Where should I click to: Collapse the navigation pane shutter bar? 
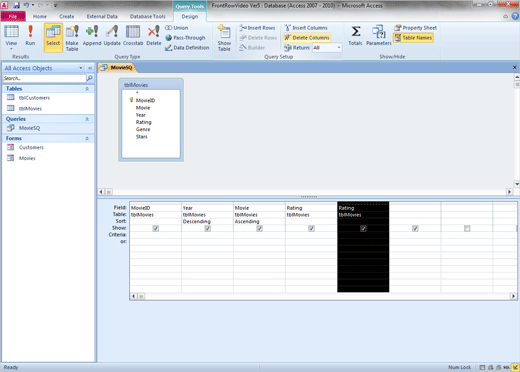[90, 68]
